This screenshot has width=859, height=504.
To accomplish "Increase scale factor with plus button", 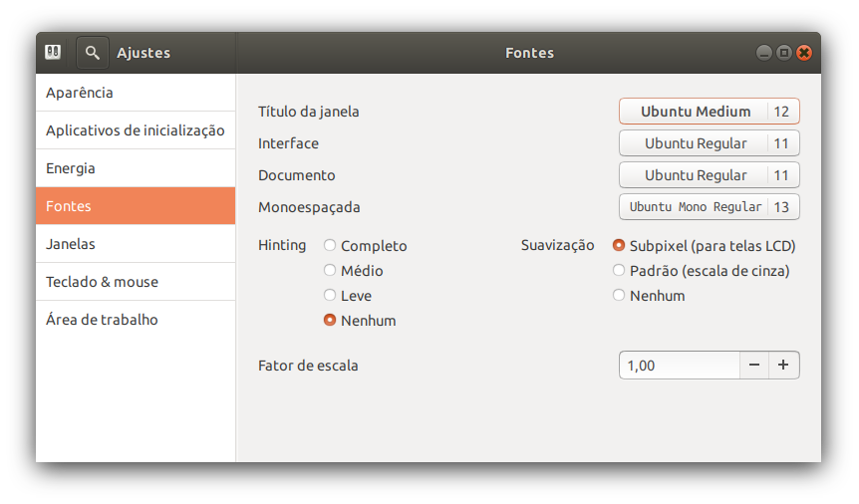I will (783, 366).
